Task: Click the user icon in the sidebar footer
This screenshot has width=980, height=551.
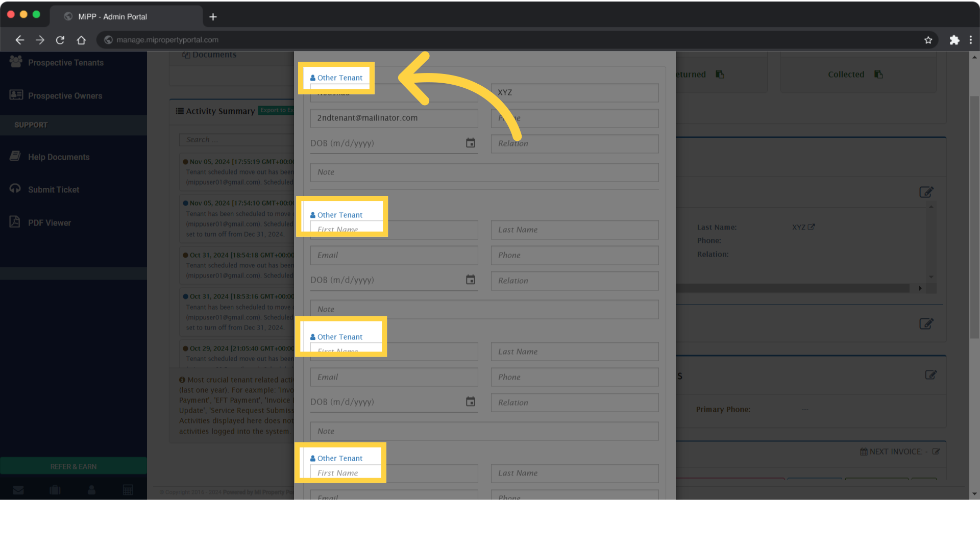Action: click(x=91, y=490)
